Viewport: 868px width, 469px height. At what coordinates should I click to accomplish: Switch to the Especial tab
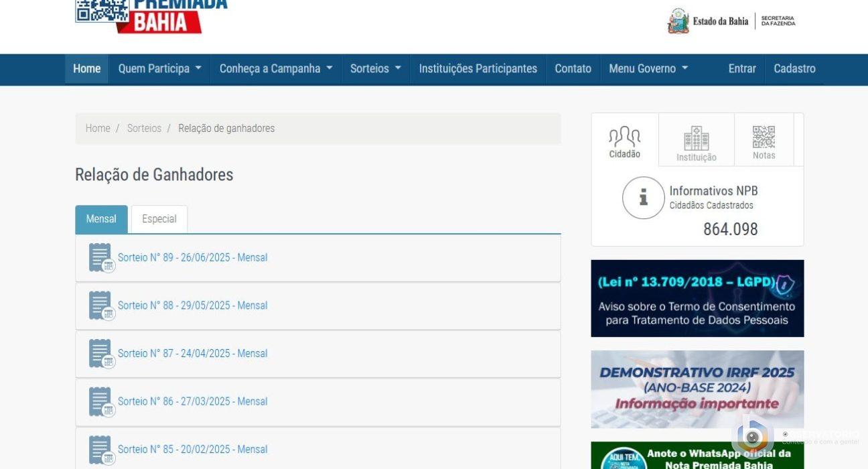[159, 219]
